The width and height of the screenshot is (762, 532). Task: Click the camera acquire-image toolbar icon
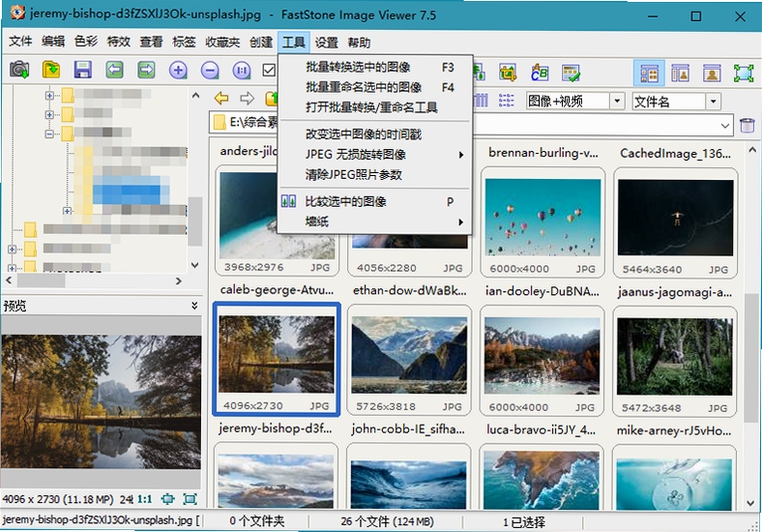click(x=19, y=70)
